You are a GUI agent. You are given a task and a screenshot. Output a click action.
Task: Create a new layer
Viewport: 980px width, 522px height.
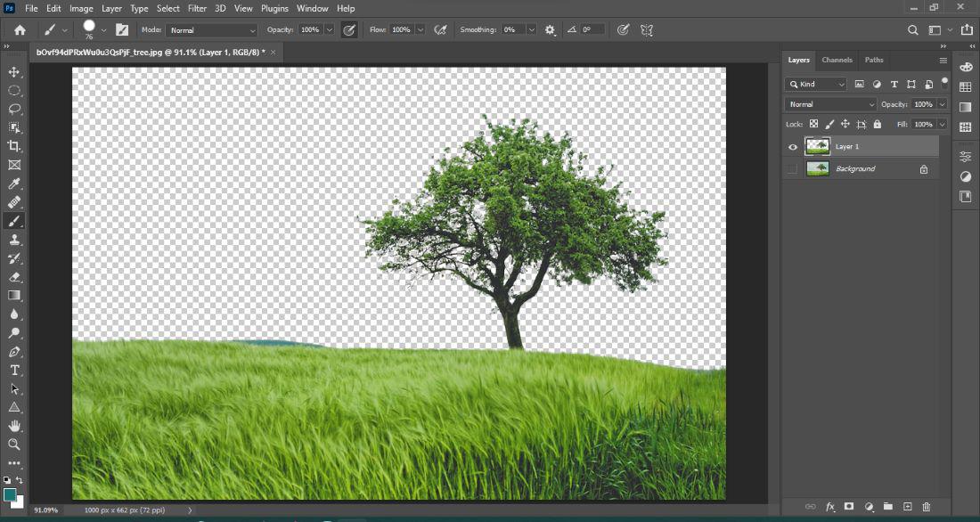pos(907,507)
